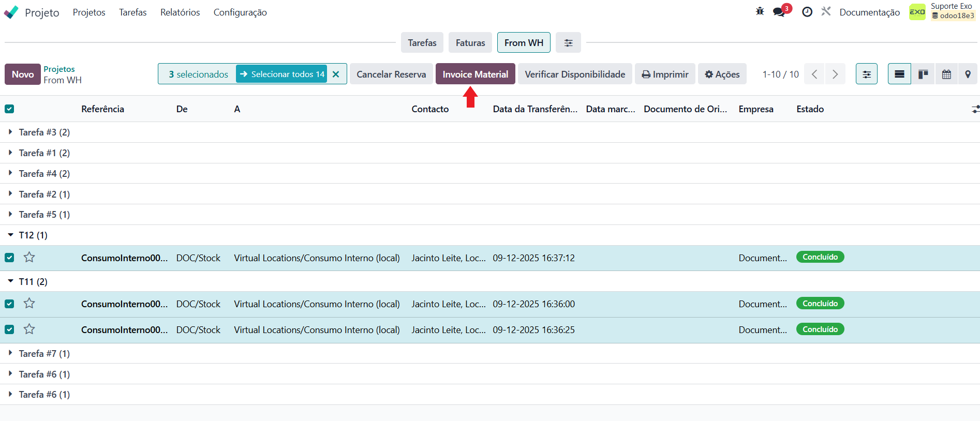Click the Invoice Material button
This screenshot has width=980, height=421.
pyautogui.click(x=476, y=74)
